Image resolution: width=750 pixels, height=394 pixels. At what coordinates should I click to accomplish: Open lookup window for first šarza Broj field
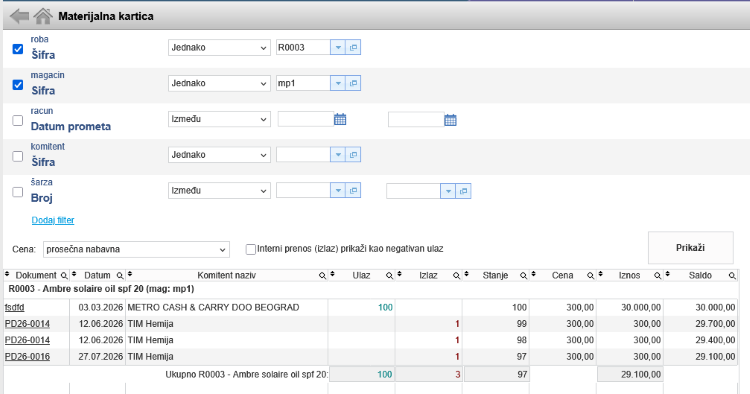(353, 190)
